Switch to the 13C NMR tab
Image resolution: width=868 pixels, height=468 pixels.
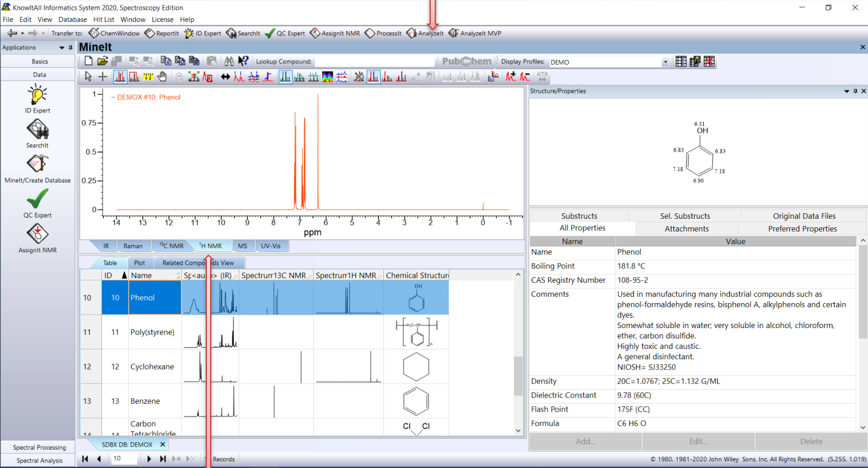pos(172,246)
